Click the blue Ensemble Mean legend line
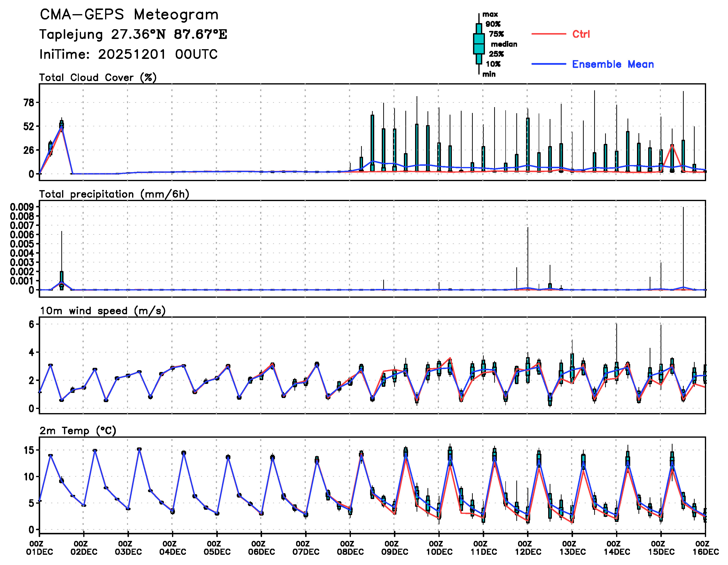728x565 pixels. [x=548, y=64]
